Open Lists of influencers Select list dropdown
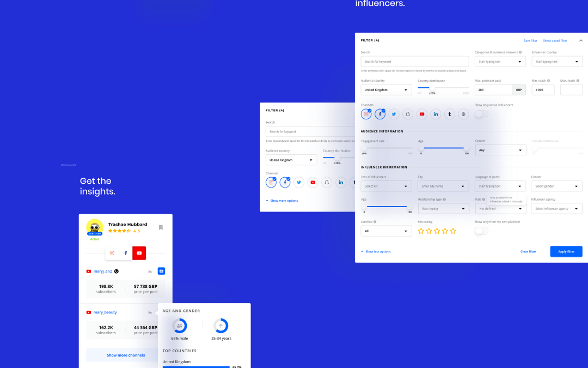The width and height of the screenshot is (588, 368). tap(386, 186)
